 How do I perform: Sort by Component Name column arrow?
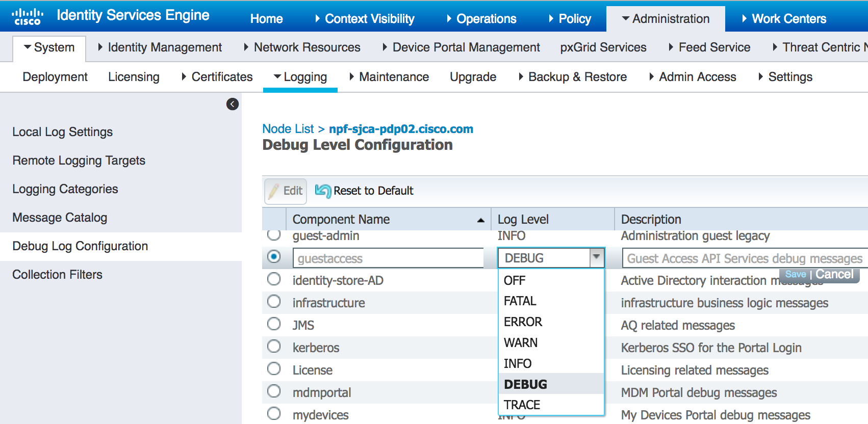(x=480, y=220)
